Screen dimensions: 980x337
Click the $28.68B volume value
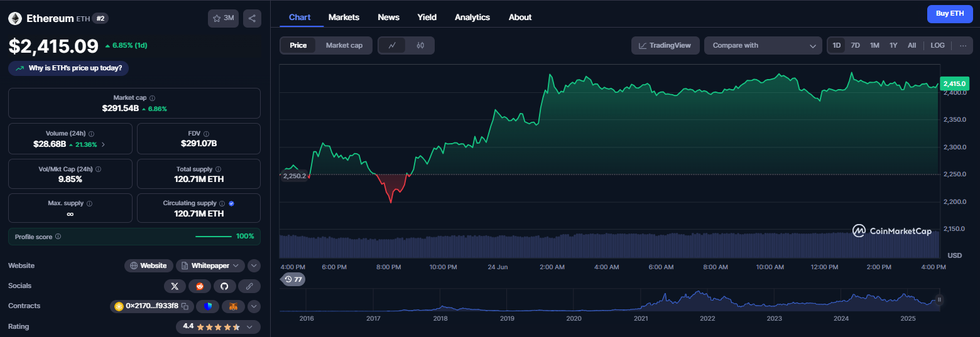coord(50,144)
